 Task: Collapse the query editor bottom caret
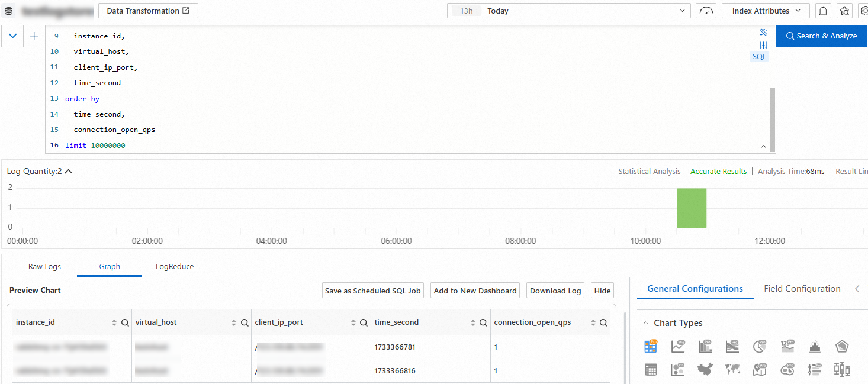coord(763,146)
